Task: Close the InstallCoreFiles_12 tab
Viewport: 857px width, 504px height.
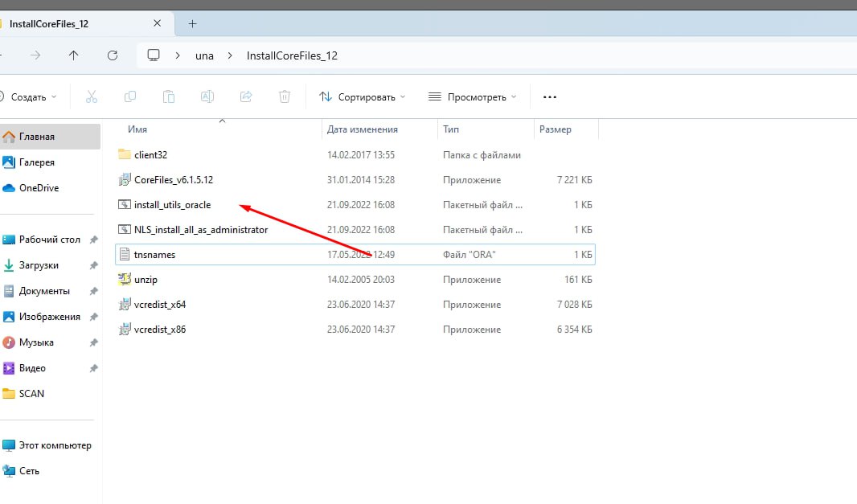Action: point(158,23)
